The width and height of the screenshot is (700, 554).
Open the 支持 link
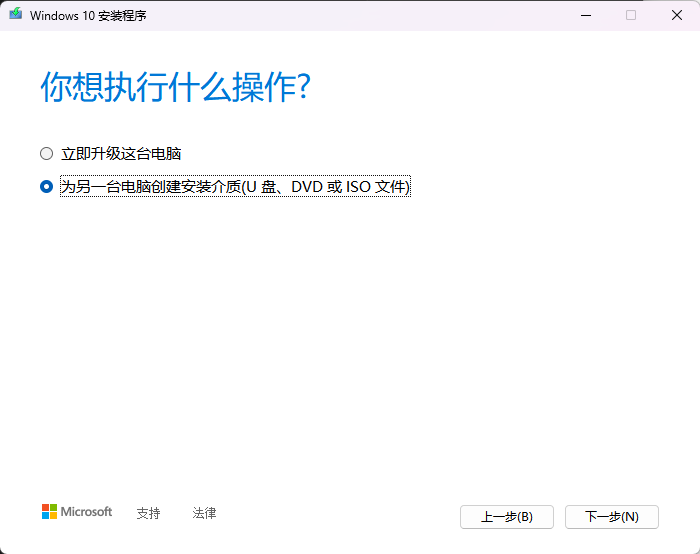pos(148,513)
